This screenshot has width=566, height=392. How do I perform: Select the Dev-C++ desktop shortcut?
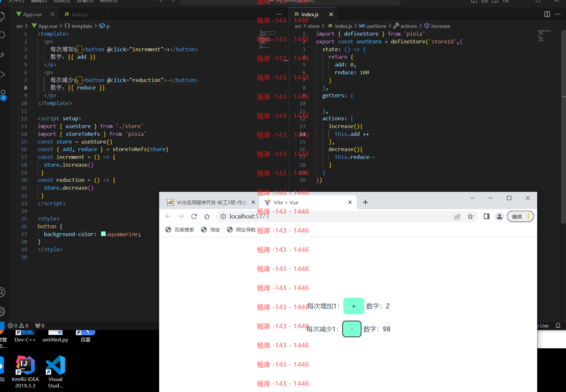(x=25, y=337)
